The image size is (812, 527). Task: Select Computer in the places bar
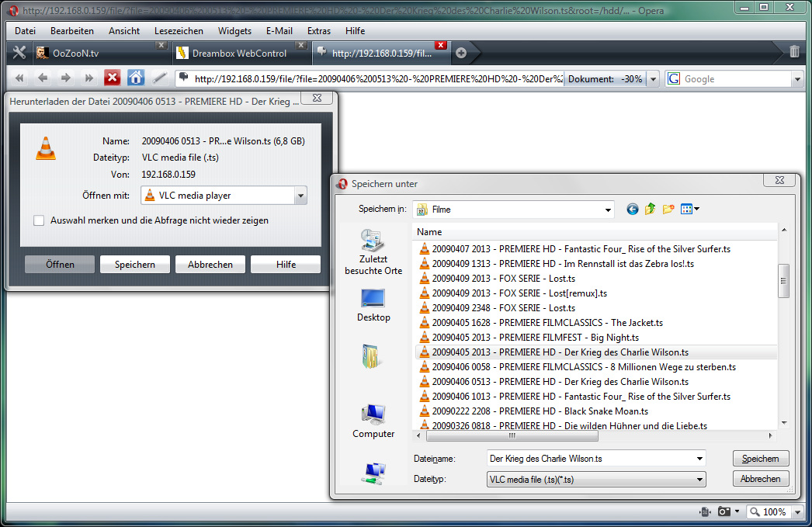(x=373, y=421)
